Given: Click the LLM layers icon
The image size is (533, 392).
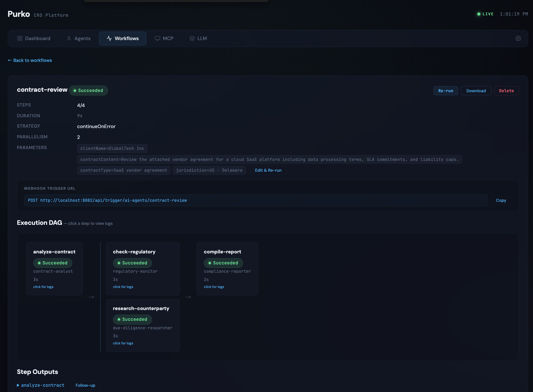Looking at the screenshot, I should (x=192, y=38).
